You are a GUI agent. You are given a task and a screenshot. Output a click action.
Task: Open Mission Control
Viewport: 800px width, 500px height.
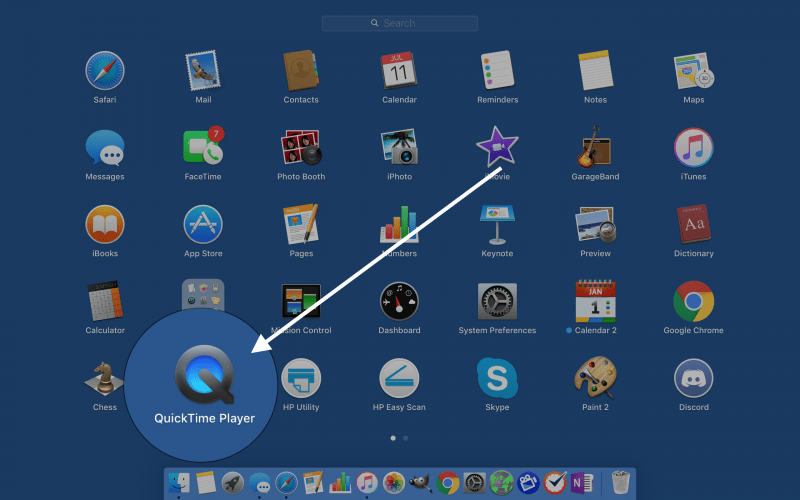point(301,301)
